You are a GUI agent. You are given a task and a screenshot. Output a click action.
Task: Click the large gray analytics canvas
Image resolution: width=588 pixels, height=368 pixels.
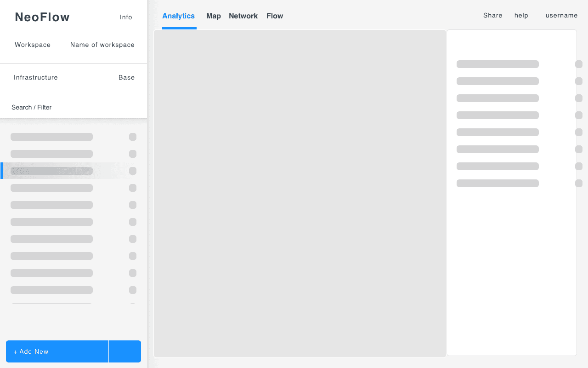[x=300, y=194]
